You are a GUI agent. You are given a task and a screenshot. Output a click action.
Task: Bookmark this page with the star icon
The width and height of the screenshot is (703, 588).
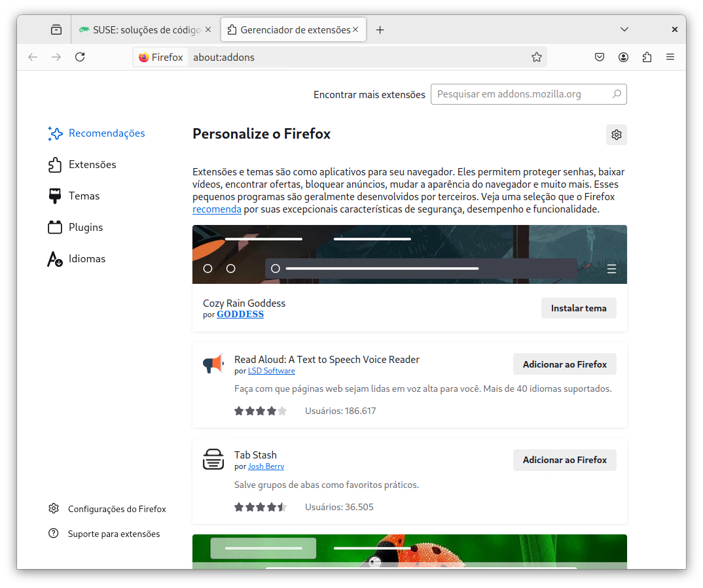(x=537, y=57)
